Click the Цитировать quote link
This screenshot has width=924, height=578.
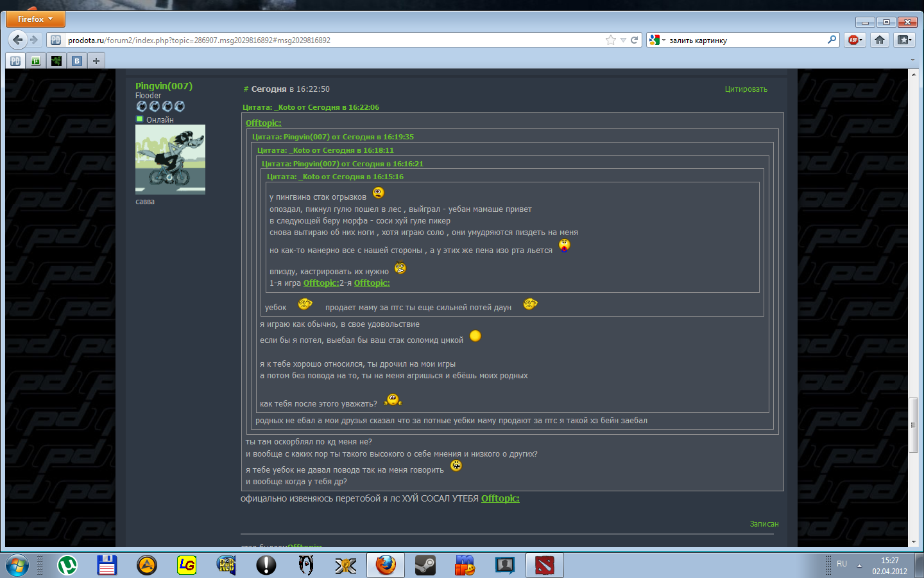tap(746, 89)
